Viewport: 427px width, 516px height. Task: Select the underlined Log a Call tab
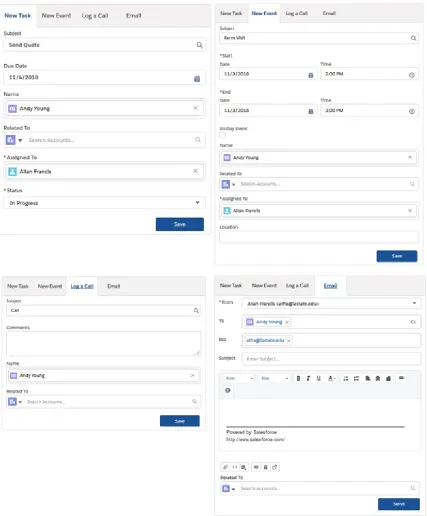pyautogui.click(x=82, y=286)
